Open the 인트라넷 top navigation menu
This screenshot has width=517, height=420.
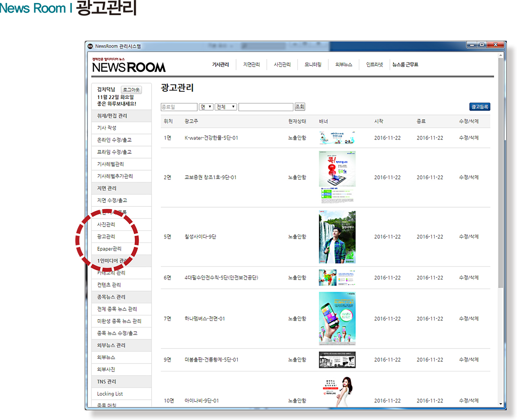point(374,65)
